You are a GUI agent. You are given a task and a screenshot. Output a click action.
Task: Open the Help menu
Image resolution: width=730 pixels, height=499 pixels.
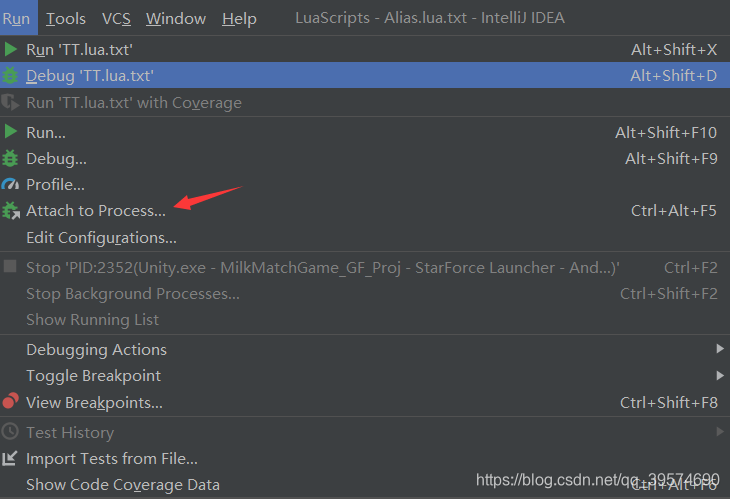tap(239, 19)
